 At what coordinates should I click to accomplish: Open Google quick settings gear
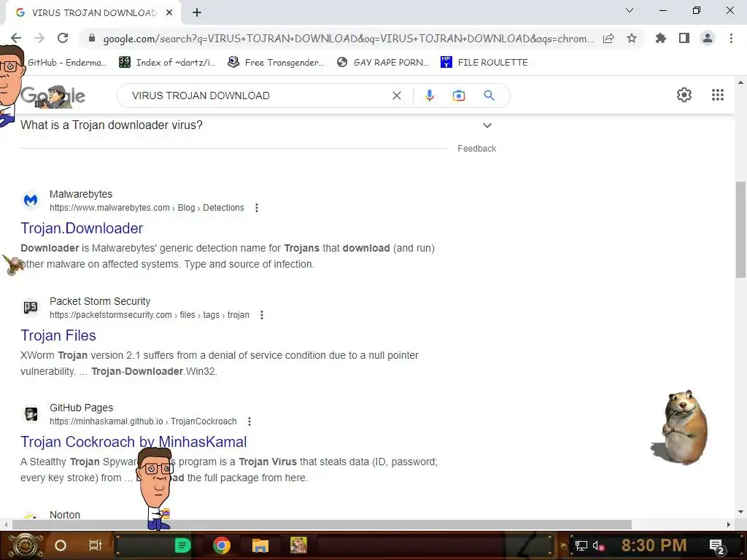click(x=684, y=95)
